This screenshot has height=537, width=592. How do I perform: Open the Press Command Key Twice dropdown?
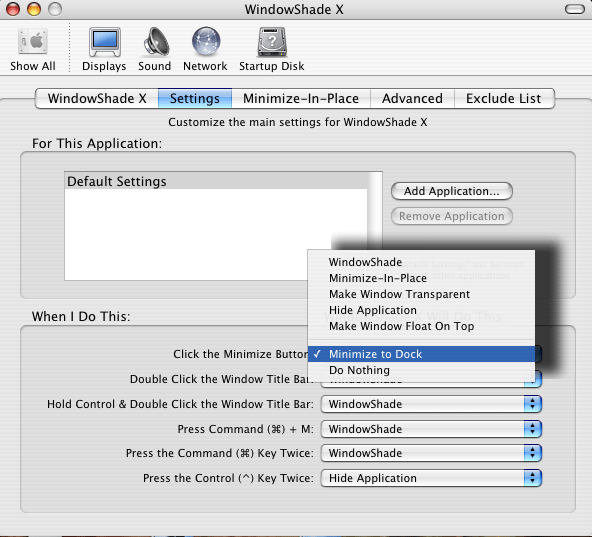coord(431,453)
